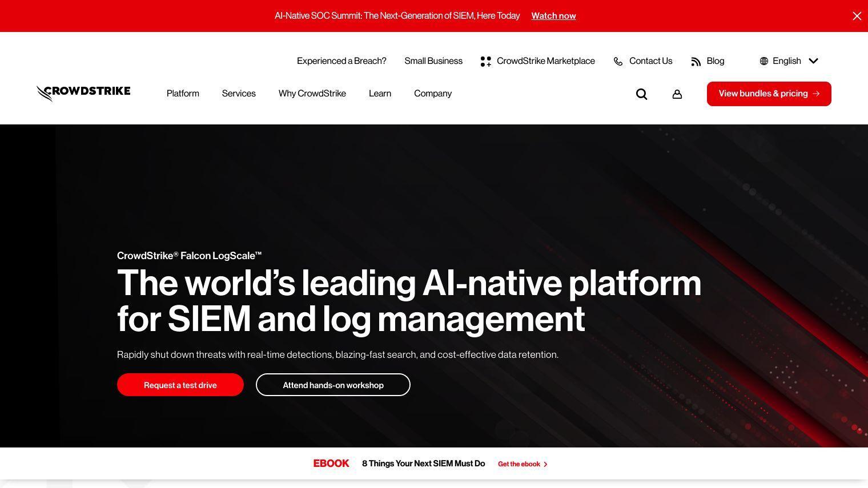Click the RSS feed icon beside Blog
The width and height of the screenshot is (868, 488).
pyautogui.click(x=696, y=62)
